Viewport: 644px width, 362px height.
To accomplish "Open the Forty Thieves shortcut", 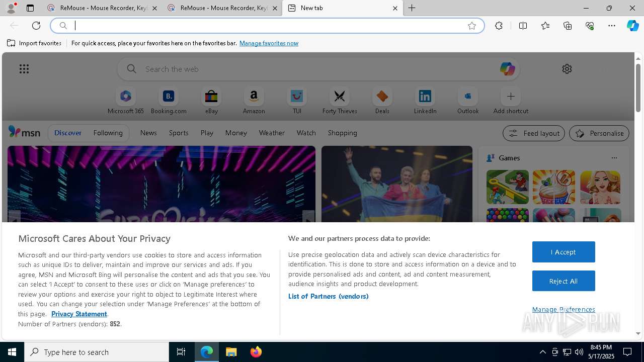I will (340, 101).
